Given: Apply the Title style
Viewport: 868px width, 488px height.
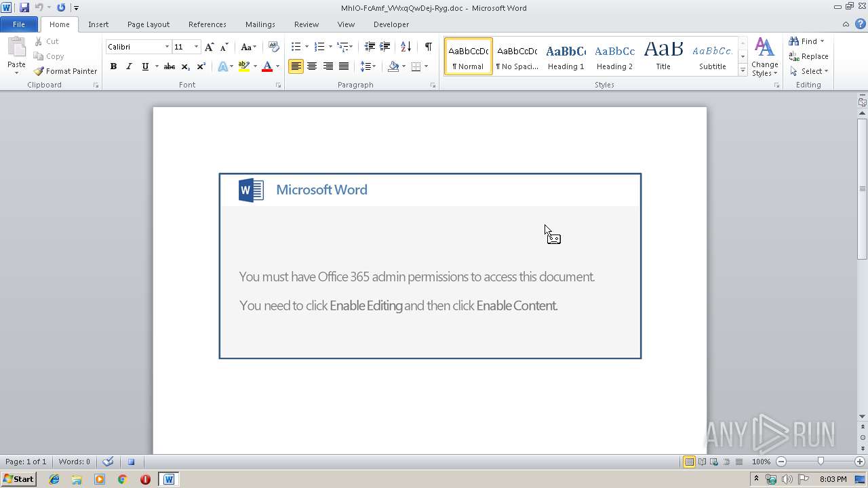Looking at the screenshot, I should 663,57.
